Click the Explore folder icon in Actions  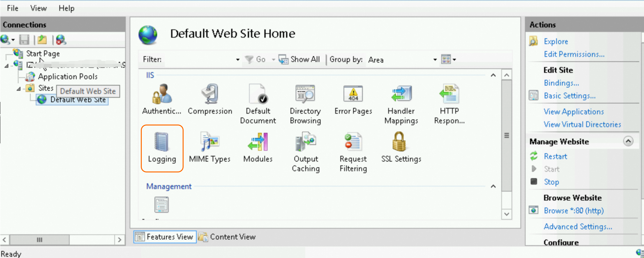(x=533, y=41)
